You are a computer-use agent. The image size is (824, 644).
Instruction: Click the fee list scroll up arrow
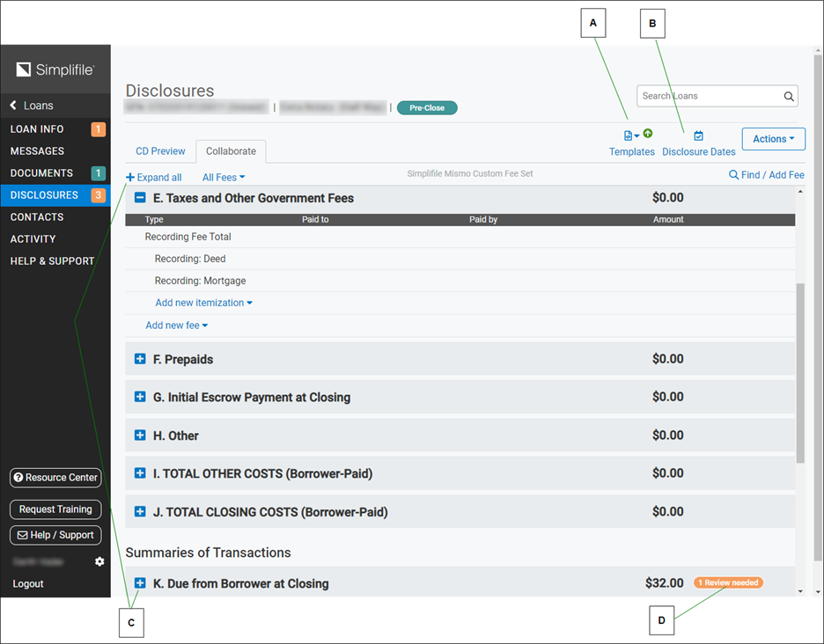pos(800,192)
